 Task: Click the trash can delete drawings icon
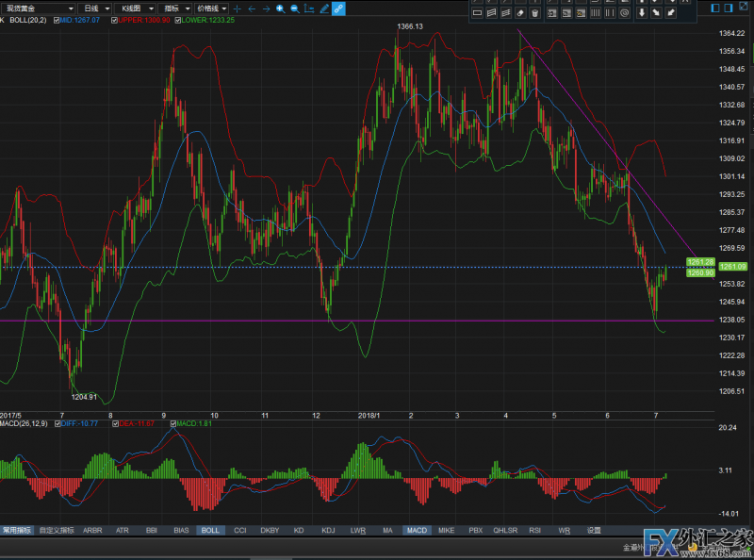point(535,13)
